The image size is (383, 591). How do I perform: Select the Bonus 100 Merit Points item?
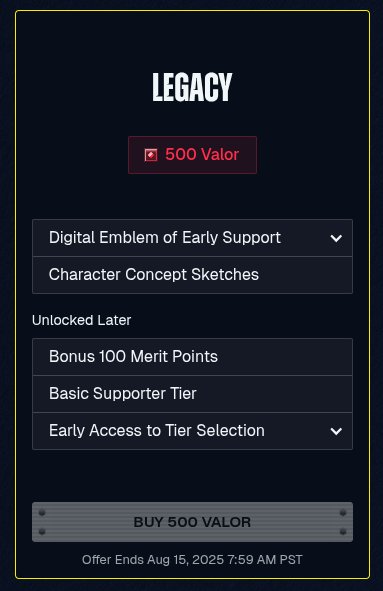point(192,357)
